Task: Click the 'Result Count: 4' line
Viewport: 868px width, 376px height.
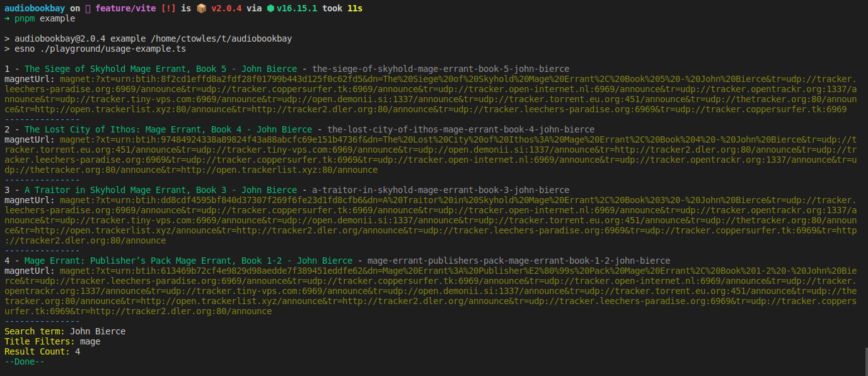Action: [42, 351]
